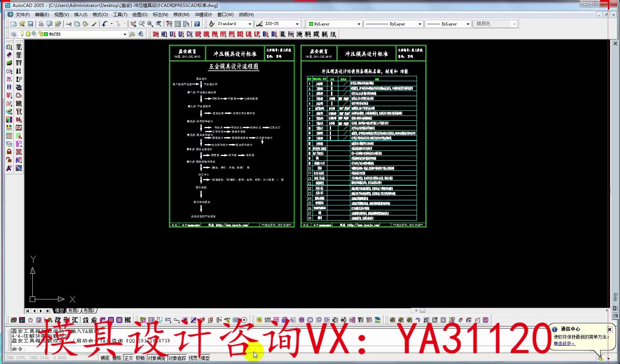The height and width of the screenshot is (364, 620).
Task: Click the 单击此处 link in the bubble
Action: click(563, 344)
